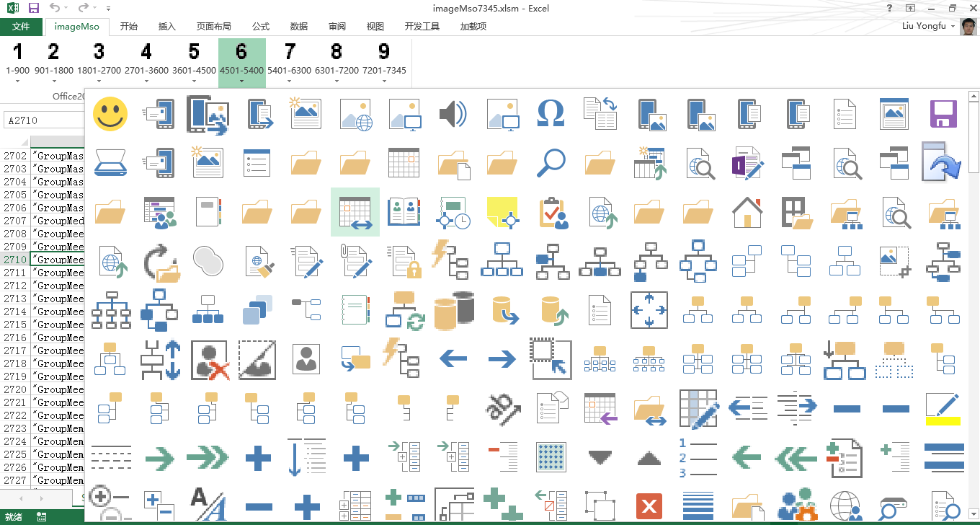The width and height of the screenshot is (980, 525).
Task: Select row header 2710
Action: tap(15, 260)
